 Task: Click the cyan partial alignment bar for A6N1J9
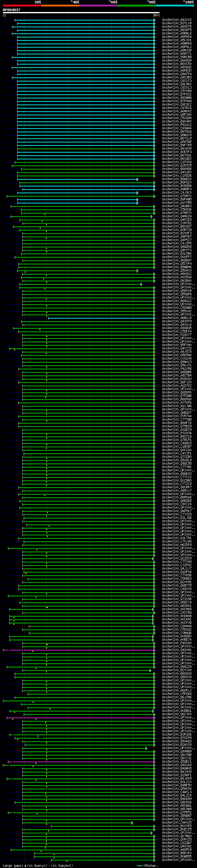click(x=102, y=318)
